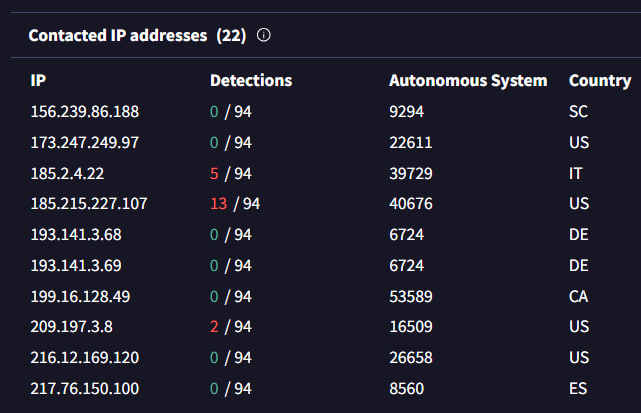The image size is (641, 413).
Task: Open IP address 193.141.3.68
Action: click(76, 235)
